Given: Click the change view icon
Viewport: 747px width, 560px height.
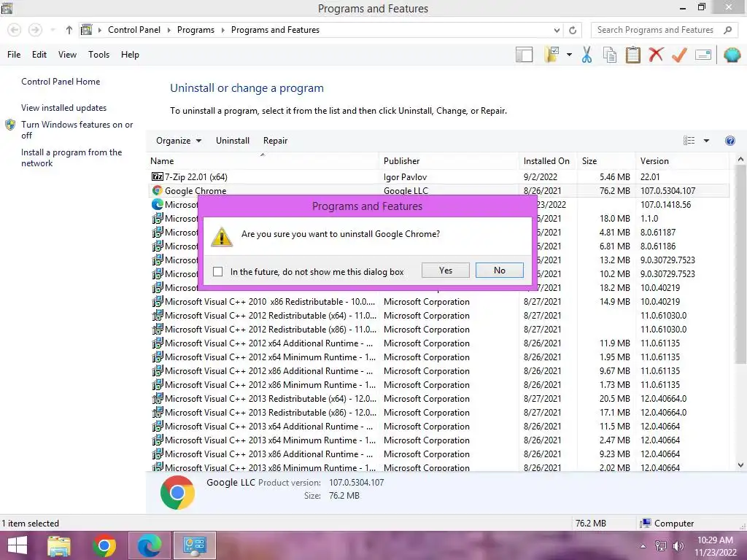Looking at the screenshot, I should point(689,141).
